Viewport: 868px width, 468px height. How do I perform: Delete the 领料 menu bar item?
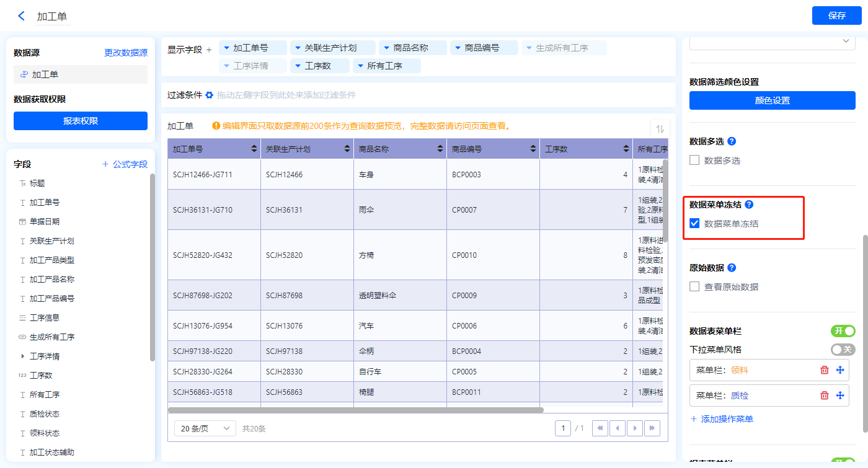824,370
